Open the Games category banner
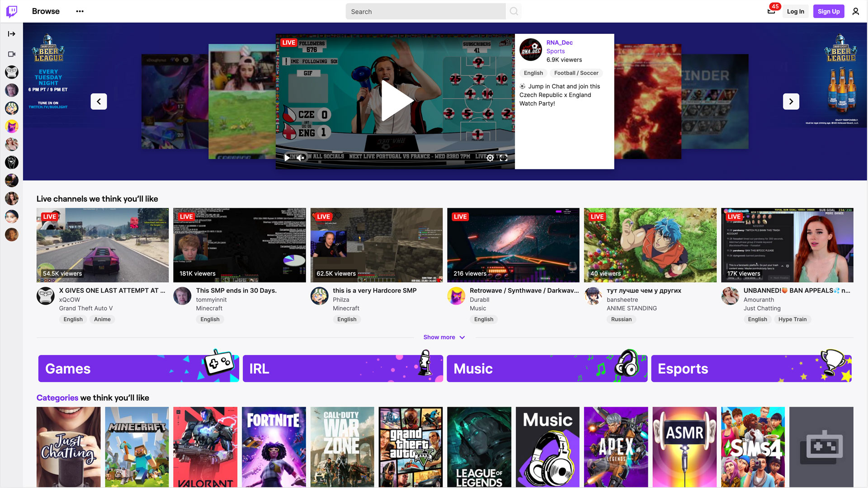The height and width of the screenshot is (488, 868). click(x=139, y=368)
